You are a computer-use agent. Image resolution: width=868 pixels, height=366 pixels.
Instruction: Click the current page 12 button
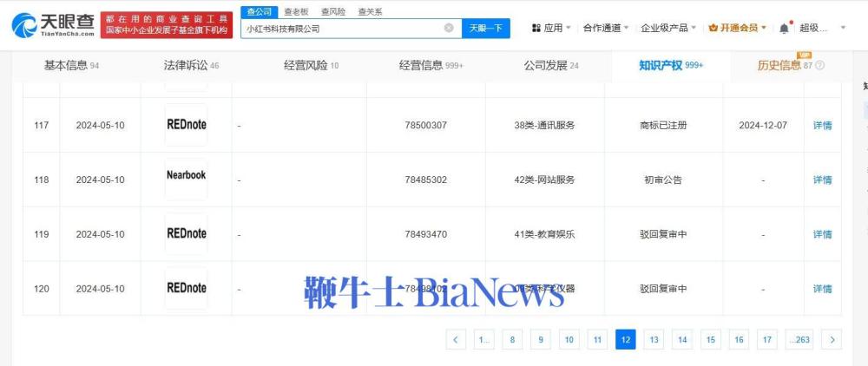[x=626, y=339]
